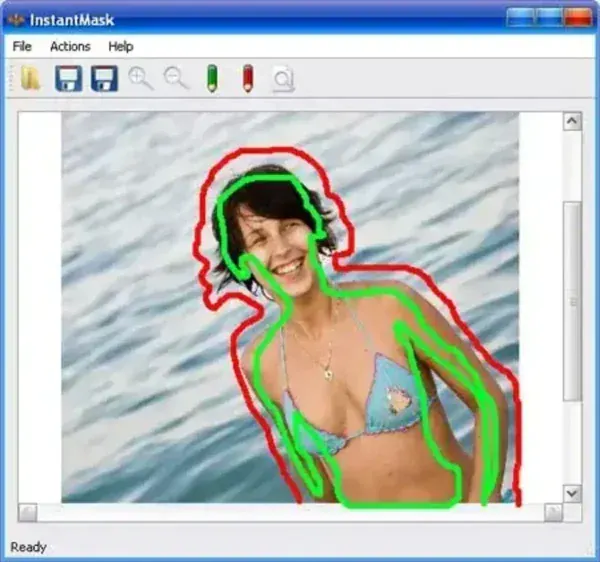
Task: Open the File menu
Action: (22, 46)
